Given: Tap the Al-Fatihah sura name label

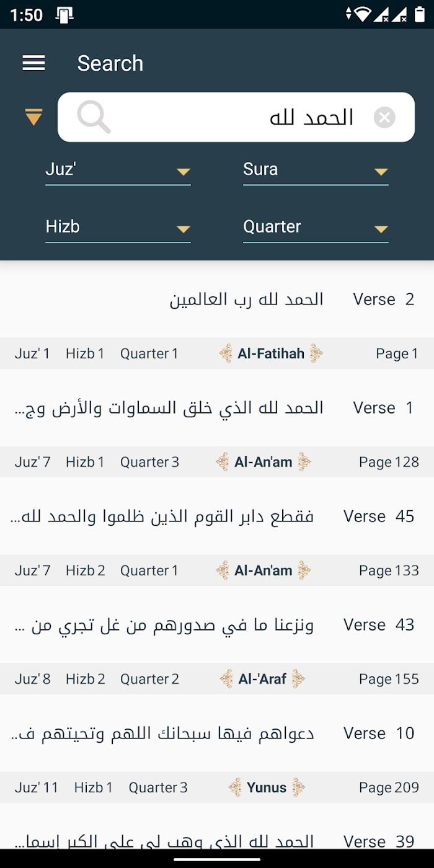Looking at the screenshot, I should click(271, 354).
